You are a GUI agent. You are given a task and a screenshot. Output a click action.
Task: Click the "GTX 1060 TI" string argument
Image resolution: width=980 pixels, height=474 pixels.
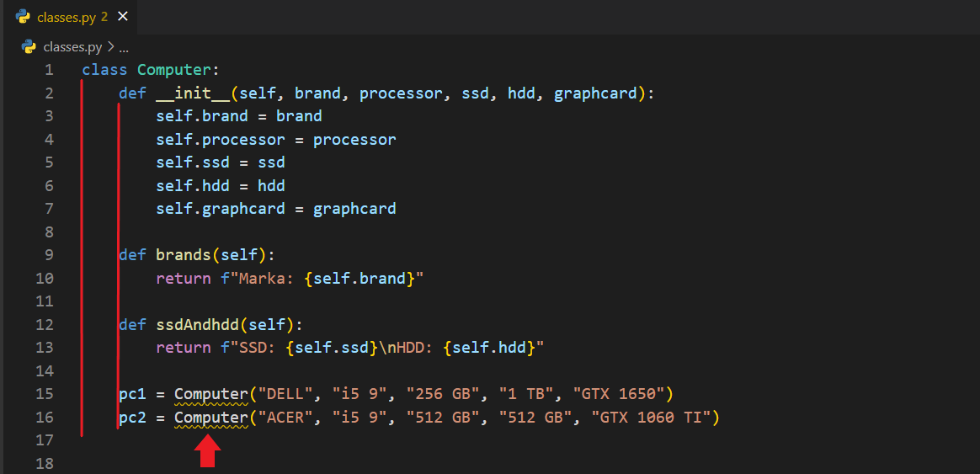click(x=652, y=418)
